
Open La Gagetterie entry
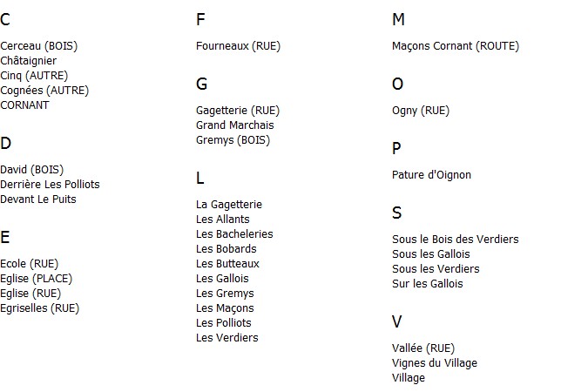pos(229,205)
